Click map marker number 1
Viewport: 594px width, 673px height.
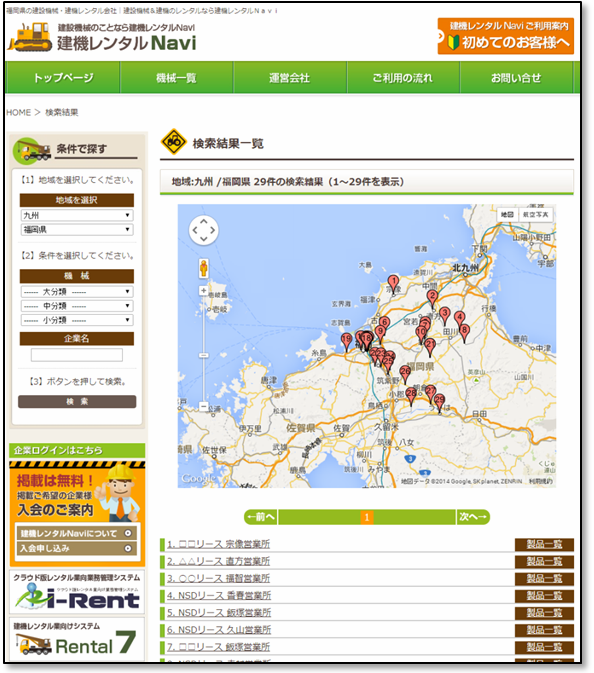(x=393, y=283)
